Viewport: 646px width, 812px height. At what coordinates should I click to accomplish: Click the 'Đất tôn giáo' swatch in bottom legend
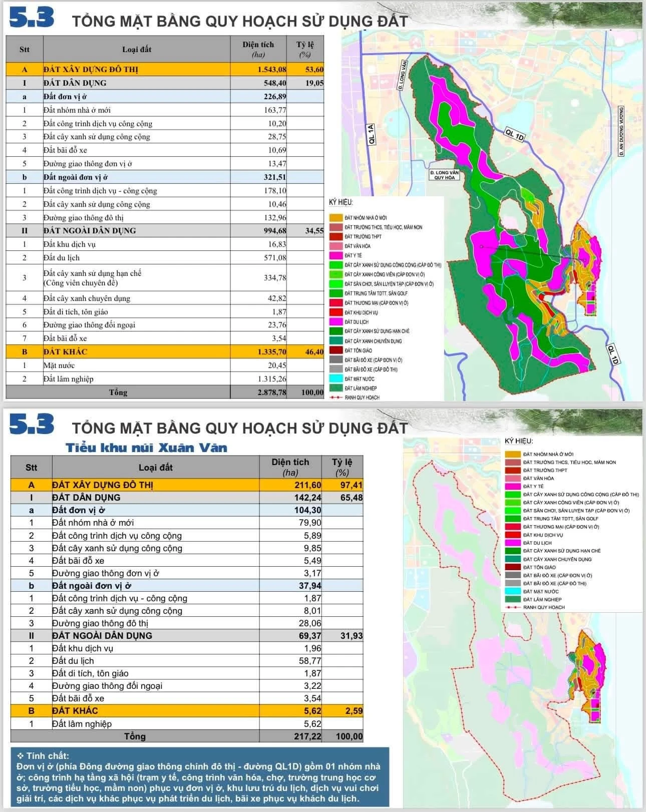coord(513,567)
